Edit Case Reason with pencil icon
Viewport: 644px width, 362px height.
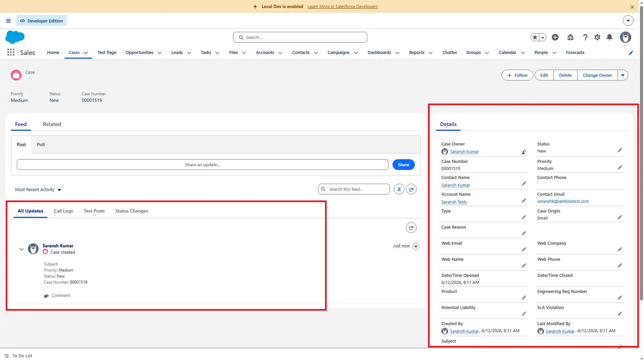pyautogui.click(x=524, y=234)
